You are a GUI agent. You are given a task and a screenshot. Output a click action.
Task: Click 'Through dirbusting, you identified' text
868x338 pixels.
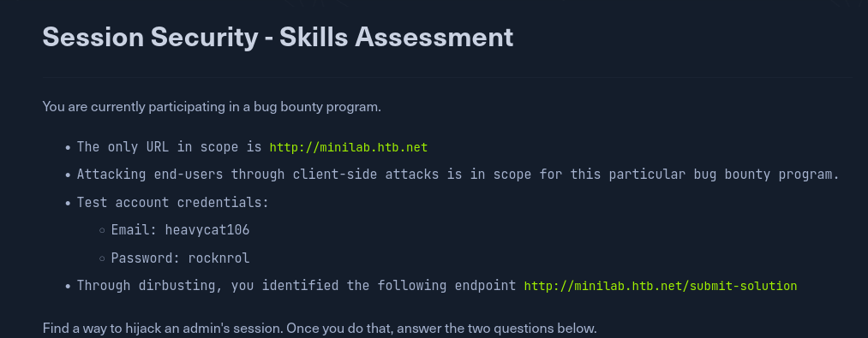point(207,286)
